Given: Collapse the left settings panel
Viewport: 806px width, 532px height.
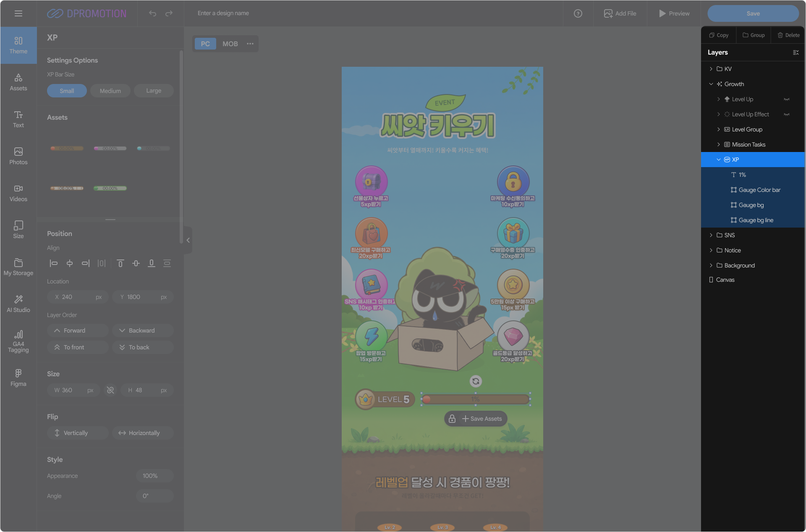Looking at the screenshot, I should click(x=188, y=240).
